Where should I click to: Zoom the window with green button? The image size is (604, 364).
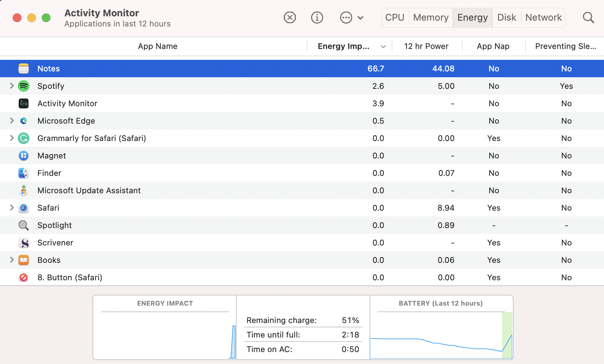click(46, 17)
